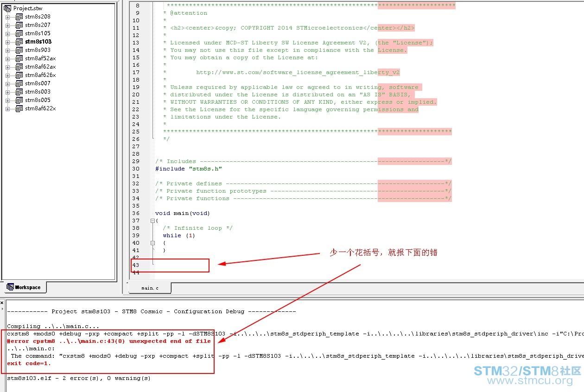584x392 pixels.
Task: Click line number 43 in the gutter
Action: pos(136,265)
